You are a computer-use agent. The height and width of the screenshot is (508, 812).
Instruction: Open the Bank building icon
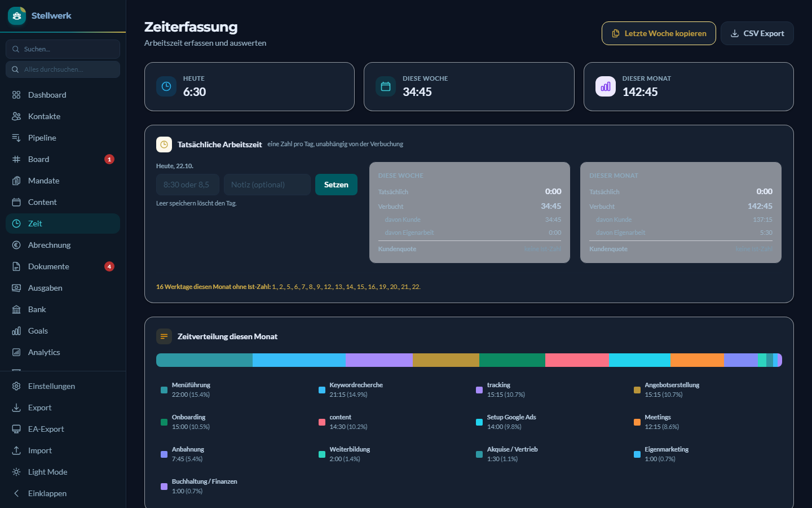[x=16, y=309]
